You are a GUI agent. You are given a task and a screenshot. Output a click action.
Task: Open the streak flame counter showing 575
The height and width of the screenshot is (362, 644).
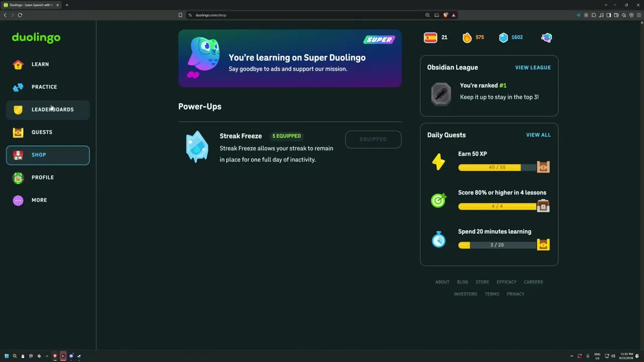point(473,37)
